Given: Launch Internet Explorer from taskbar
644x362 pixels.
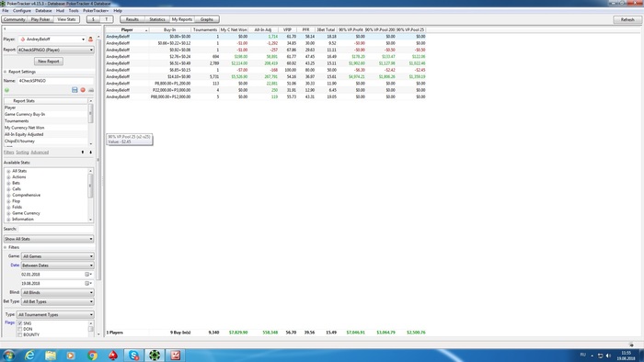Looking at the screenshot, I should click(x=29, y=355).
